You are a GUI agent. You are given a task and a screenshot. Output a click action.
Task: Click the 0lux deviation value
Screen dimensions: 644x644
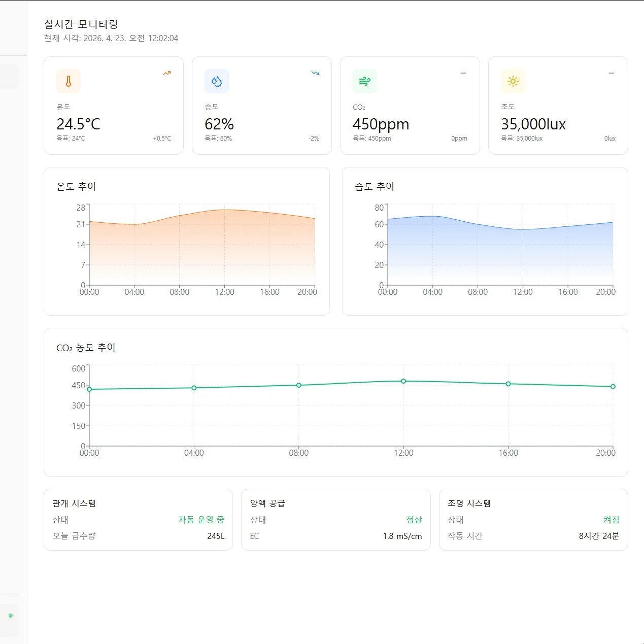610,139
